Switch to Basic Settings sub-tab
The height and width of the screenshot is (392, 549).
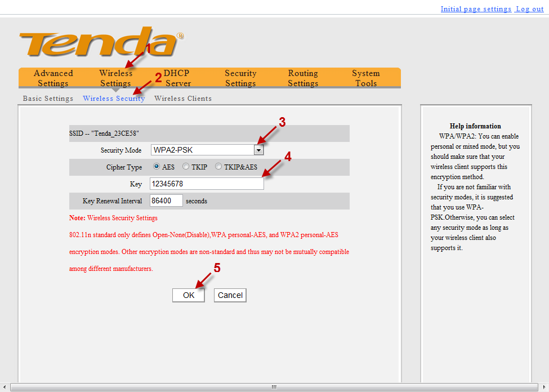[x=48, y=99]
